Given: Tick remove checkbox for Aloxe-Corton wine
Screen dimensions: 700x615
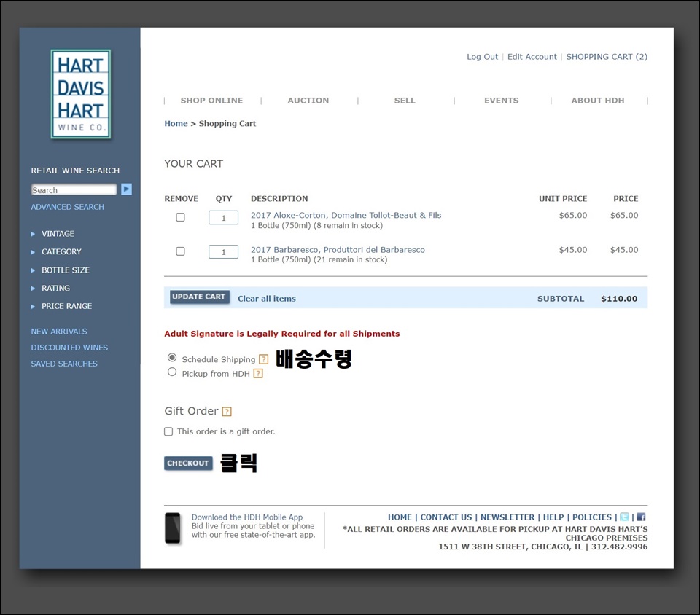Looking at the screenshot, I should (180, 217).
